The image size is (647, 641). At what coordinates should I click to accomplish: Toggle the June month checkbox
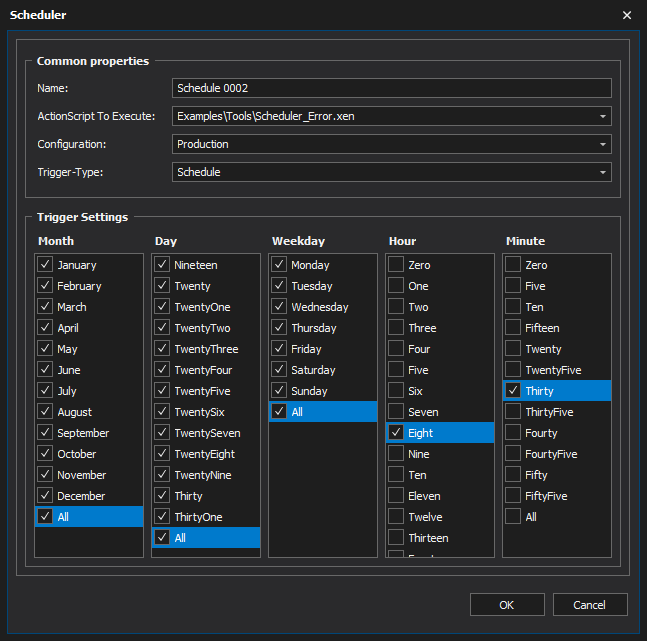(x=45, y=370)
